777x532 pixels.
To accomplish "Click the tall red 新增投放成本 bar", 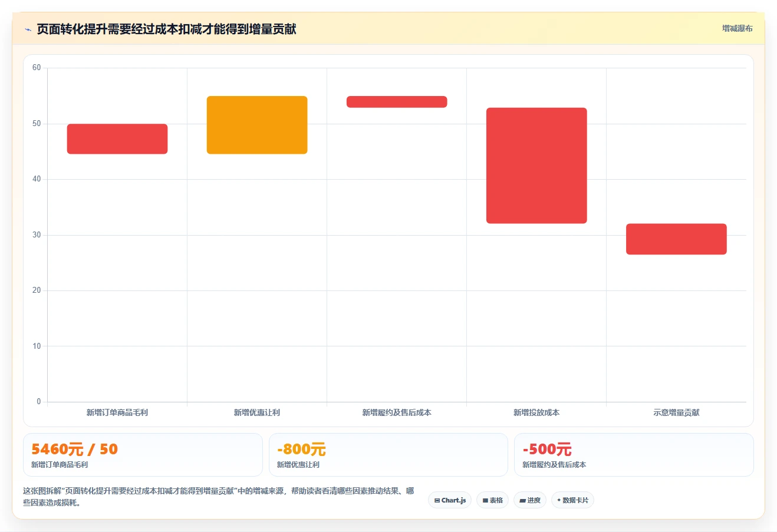I will pyautogui.click(x=536, y=166).
